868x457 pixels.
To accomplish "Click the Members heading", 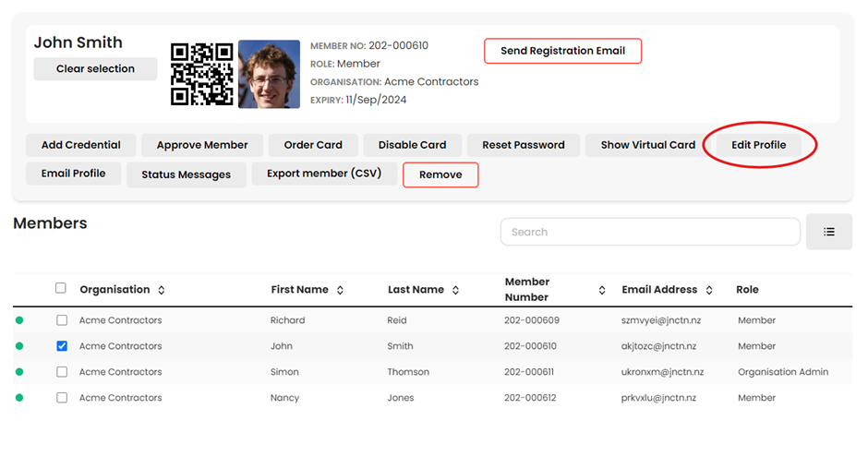I will [50, 223].
